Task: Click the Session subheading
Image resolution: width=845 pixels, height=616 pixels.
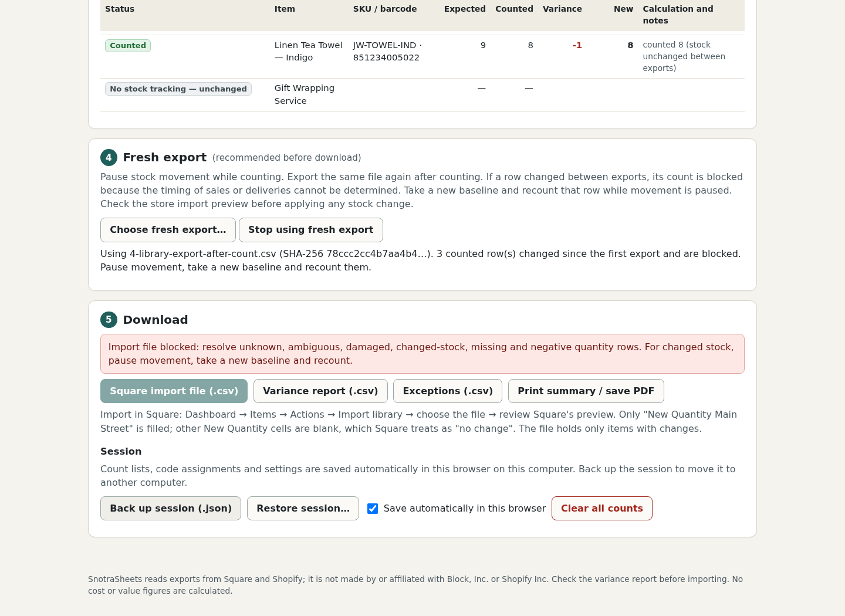Action: pyautogui.click(x=121, y=452)
